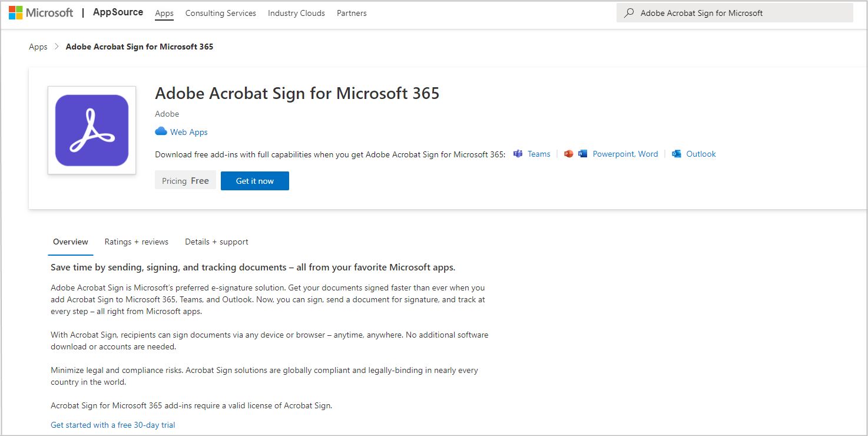Open Get started with a free 30-day trial
This screenshot has width=868, height=436.
[x=113, y=425]
